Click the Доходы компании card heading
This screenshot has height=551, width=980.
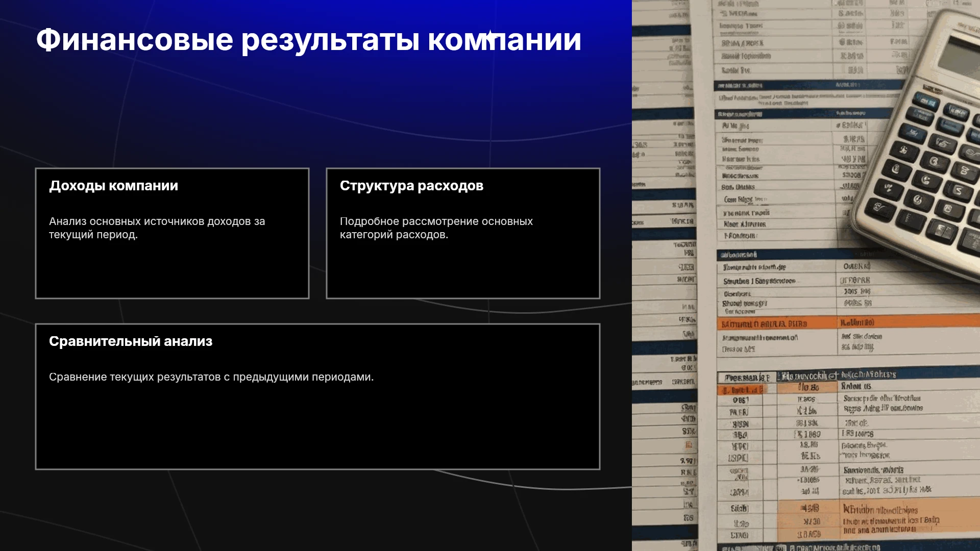(x=113, y=186)
